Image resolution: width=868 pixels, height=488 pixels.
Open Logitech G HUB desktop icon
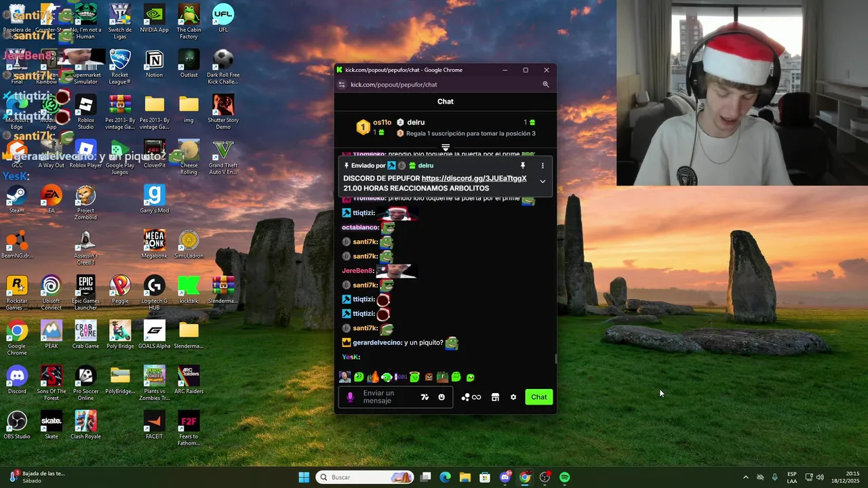click(154, 293)
